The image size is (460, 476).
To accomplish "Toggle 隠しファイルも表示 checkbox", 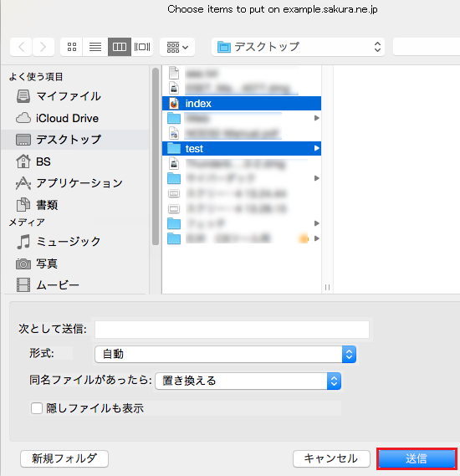I will (37, 408).
